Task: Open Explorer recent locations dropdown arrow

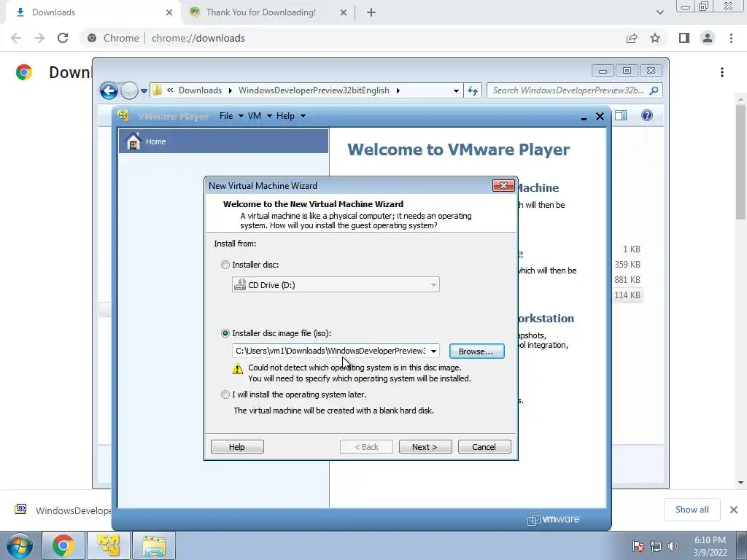Action: 144,90
